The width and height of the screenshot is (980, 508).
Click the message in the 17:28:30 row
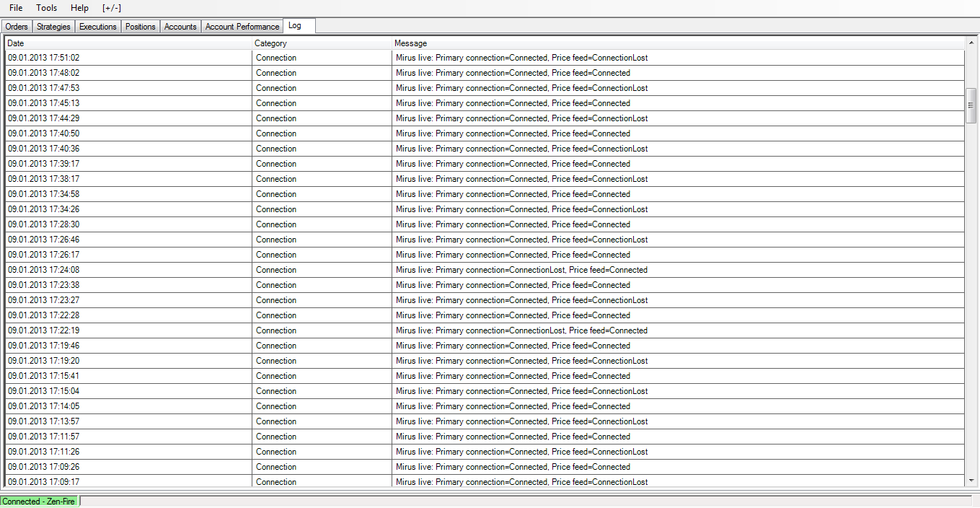pos(513,224)
